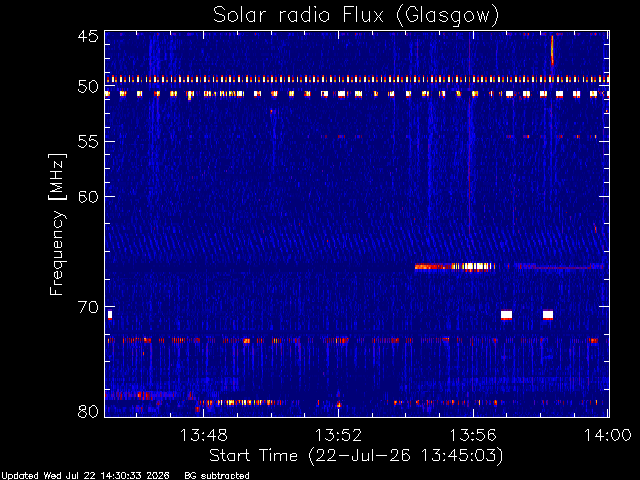Click the 'BG subtracted' footer text
Screen dimensions: 640x480
click(217, 476)
